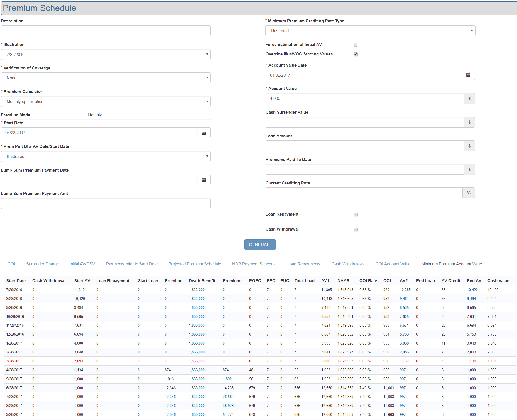
Task: Open calendar for Lump Sum Premium Payment Date
Action: click(204, 180)
